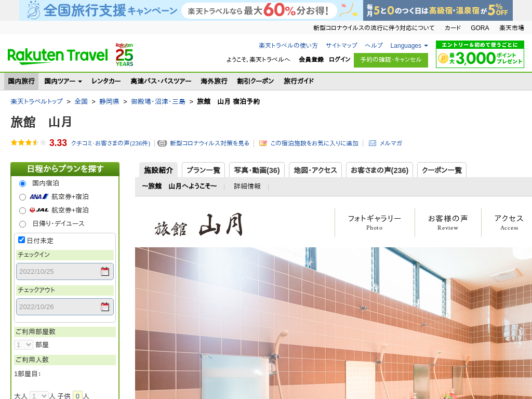Click the 5と0のつく日 5% OFF banner
Screen dimensions: 532x399
coord(437,10)
